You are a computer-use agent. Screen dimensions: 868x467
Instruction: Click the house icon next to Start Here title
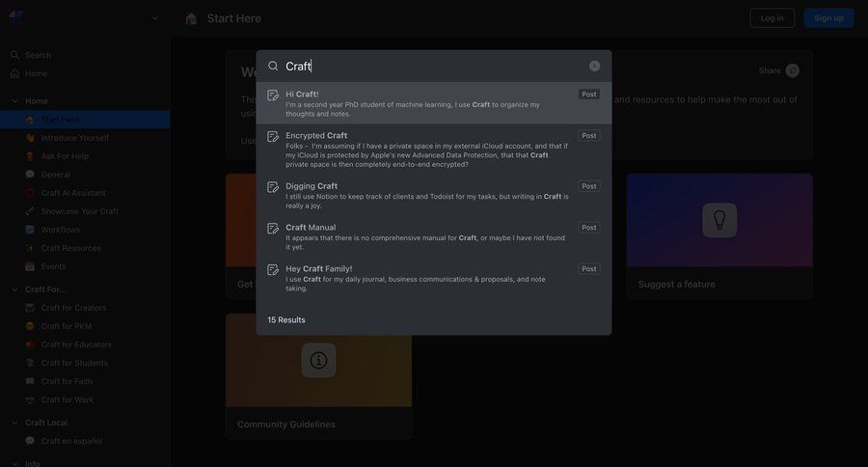coord(191,18)
